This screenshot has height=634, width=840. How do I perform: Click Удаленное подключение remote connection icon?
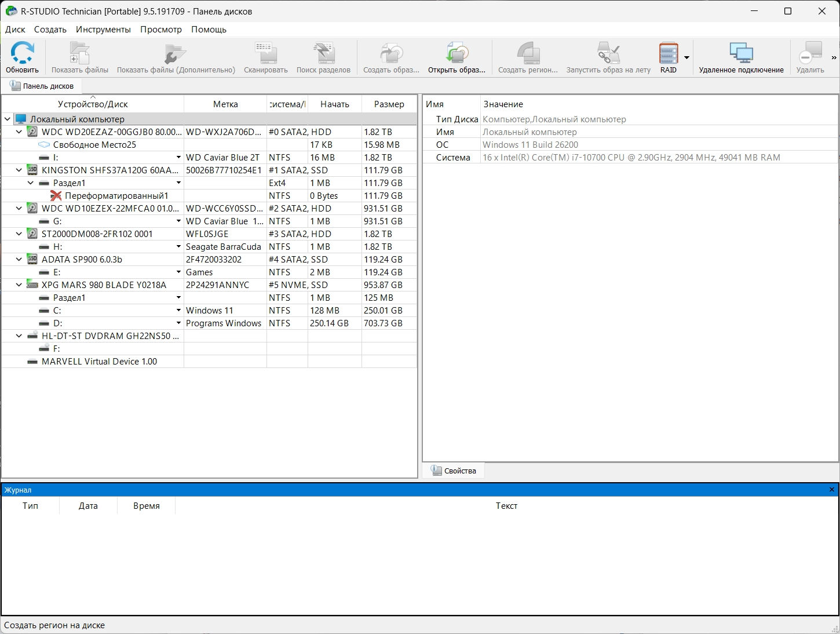click(741, 54)
